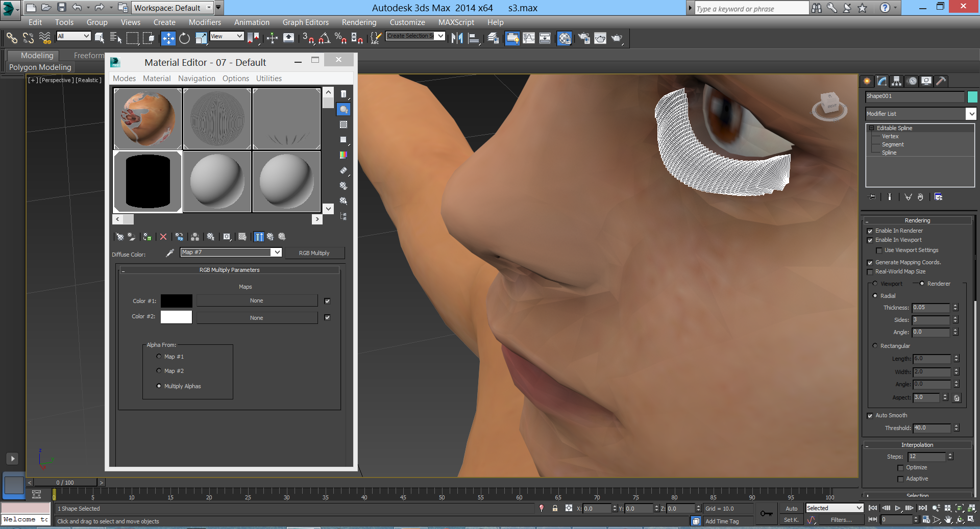
Task: Click the Mirror tool in main toolbar
Action: coord(457,38)
